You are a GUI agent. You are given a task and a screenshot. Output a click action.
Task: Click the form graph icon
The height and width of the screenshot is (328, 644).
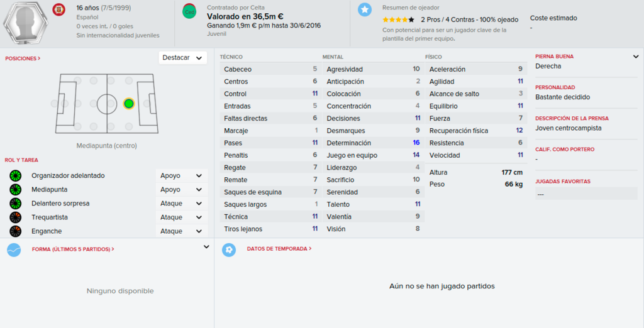(14, 249)
